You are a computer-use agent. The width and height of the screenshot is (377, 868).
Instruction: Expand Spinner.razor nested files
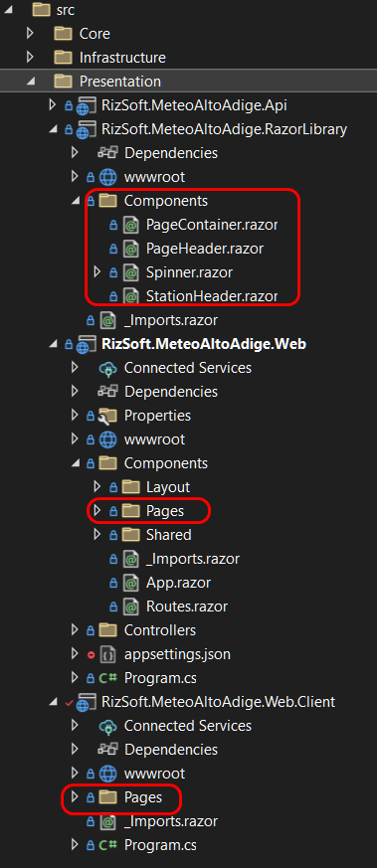pos(97,272)
